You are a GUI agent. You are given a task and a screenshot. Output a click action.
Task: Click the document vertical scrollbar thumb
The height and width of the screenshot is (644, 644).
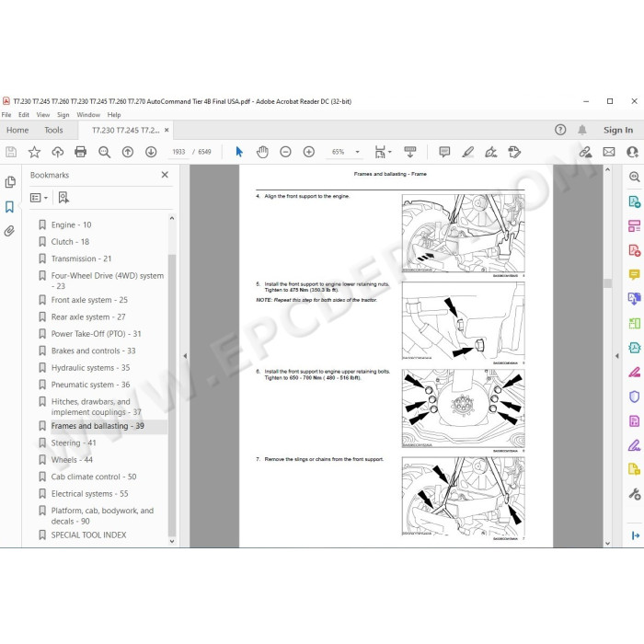[608, 283]
